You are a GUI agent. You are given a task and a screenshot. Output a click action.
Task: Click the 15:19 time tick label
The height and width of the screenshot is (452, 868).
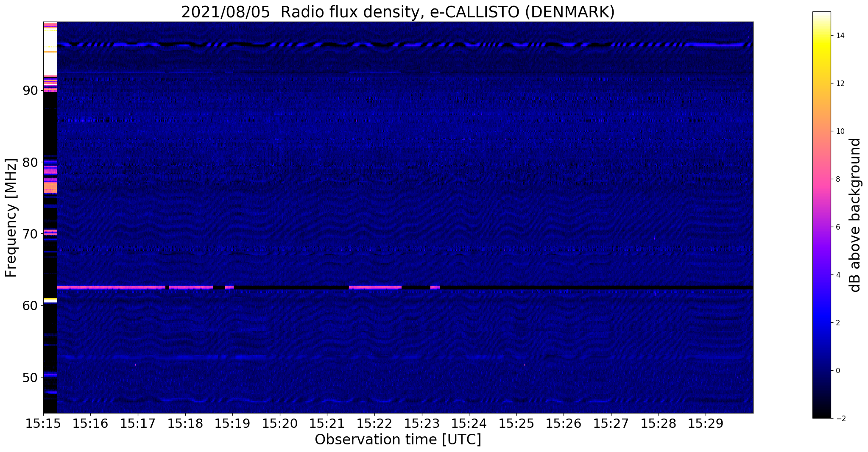pyautogui.click(x=232, y=424)
